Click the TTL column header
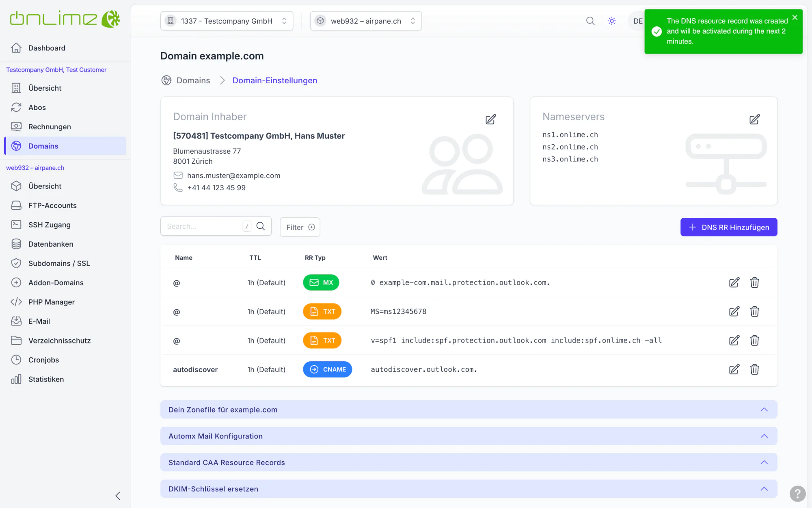The height and width of the screenshot is (508, 812). click(255, 258)
